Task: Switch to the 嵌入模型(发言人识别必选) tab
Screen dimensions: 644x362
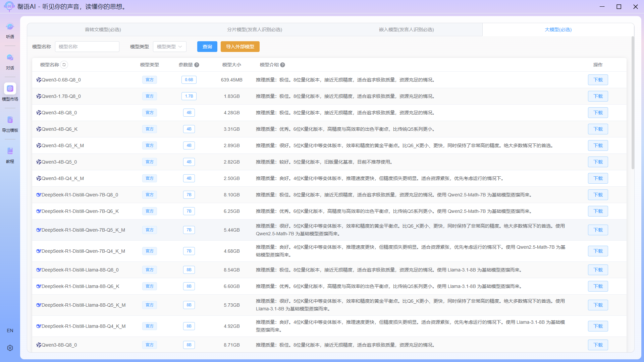Action: tap(406, 29)
